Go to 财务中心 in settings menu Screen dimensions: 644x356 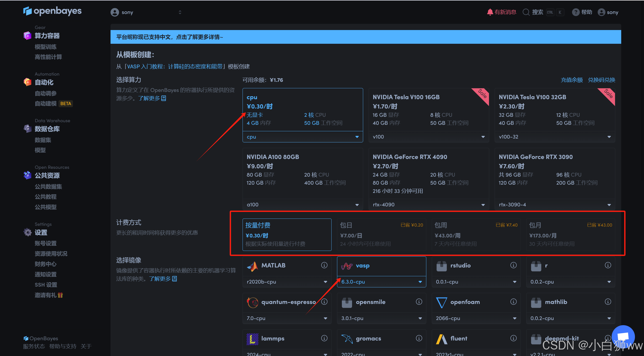(x=46, y=264)
